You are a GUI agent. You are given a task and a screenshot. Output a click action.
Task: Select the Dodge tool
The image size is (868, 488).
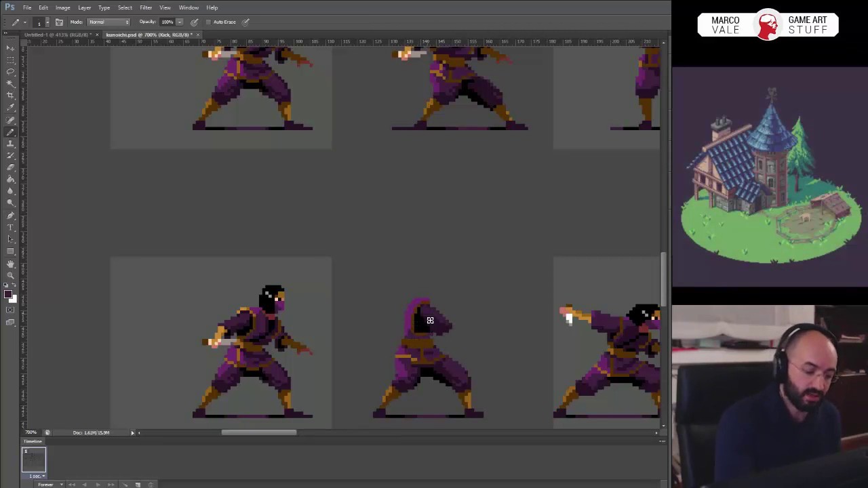click(10, 203)
